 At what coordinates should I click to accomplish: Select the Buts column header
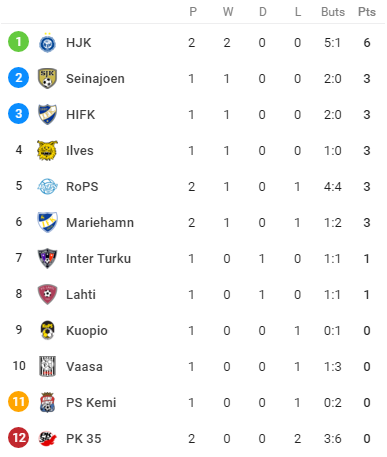pos(333,12)
